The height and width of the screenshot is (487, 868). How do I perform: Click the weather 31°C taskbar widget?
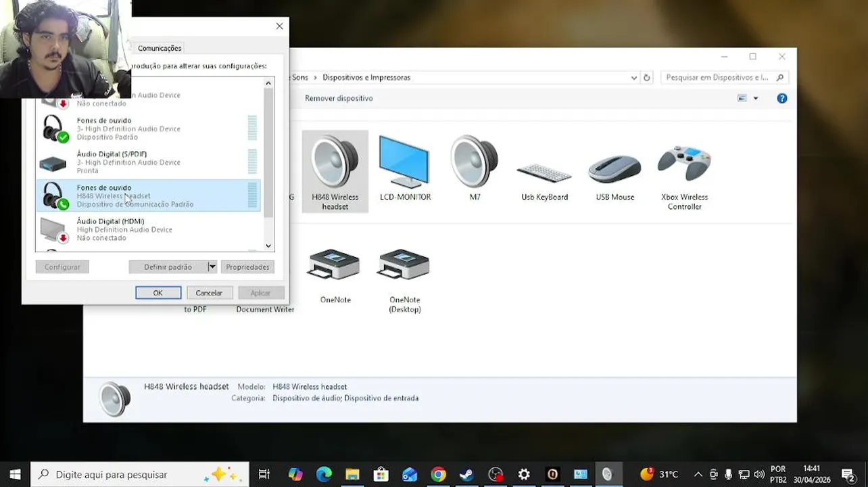pos(659,474)
